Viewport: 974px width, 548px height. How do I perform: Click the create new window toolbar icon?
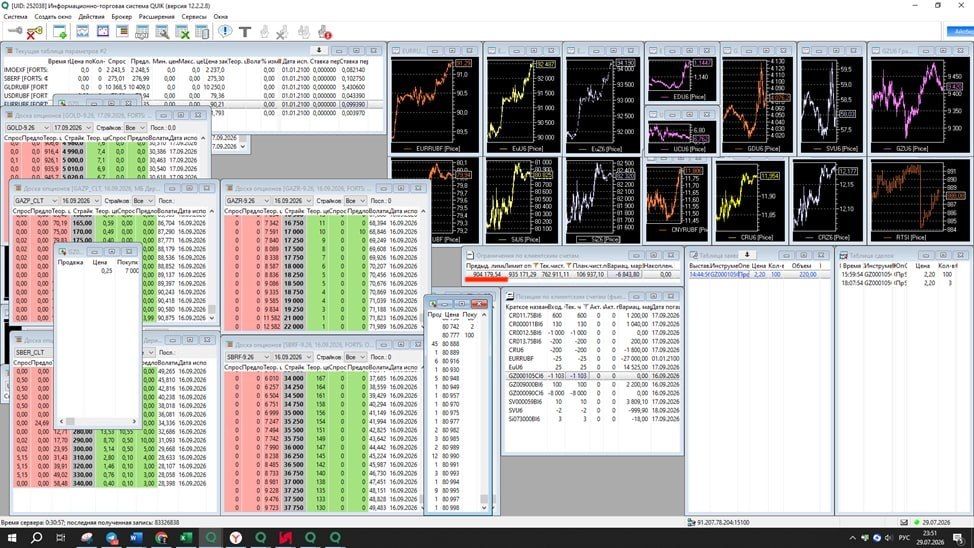[x=60, y=32]
